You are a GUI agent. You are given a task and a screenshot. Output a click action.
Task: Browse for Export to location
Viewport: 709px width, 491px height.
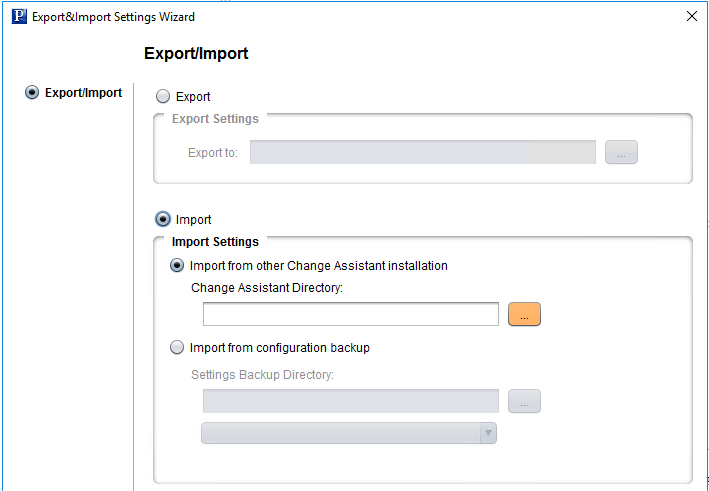click(621, 152)
